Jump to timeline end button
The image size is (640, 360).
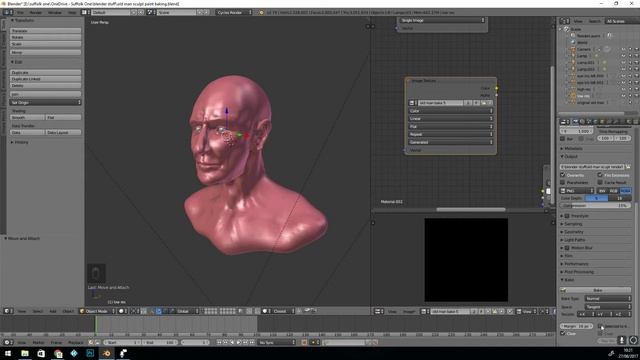pos(252,342)
